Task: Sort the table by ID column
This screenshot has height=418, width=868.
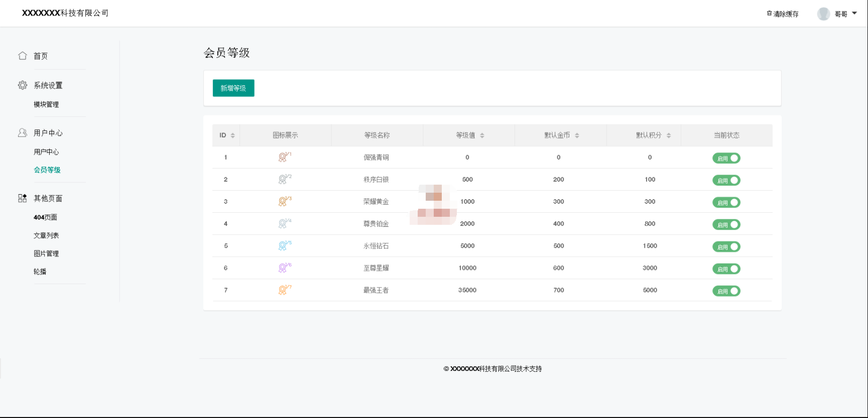Action: [x=232, y=135]
